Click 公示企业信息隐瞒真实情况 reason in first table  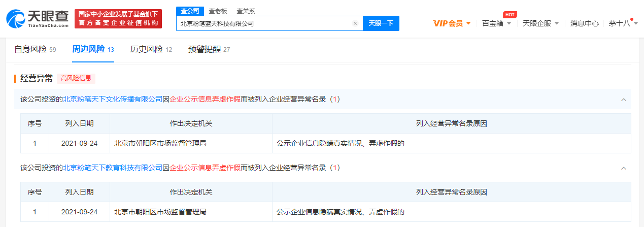point(340,143)
